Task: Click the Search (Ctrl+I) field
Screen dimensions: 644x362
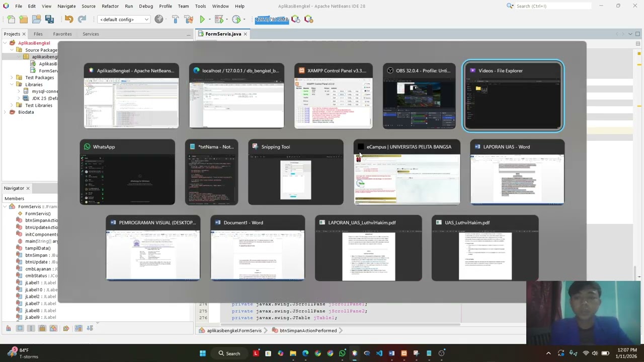Action: click(x=553, y=6)
